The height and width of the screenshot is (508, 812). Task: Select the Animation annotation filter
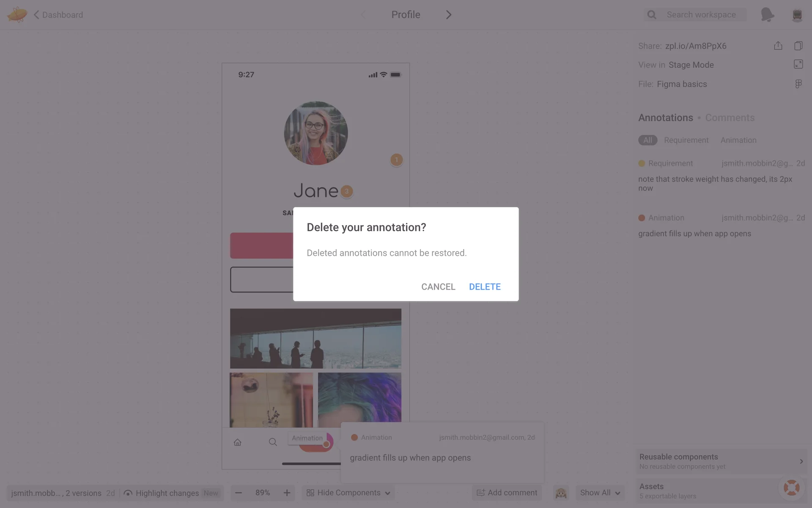click(x=738, y=140)
